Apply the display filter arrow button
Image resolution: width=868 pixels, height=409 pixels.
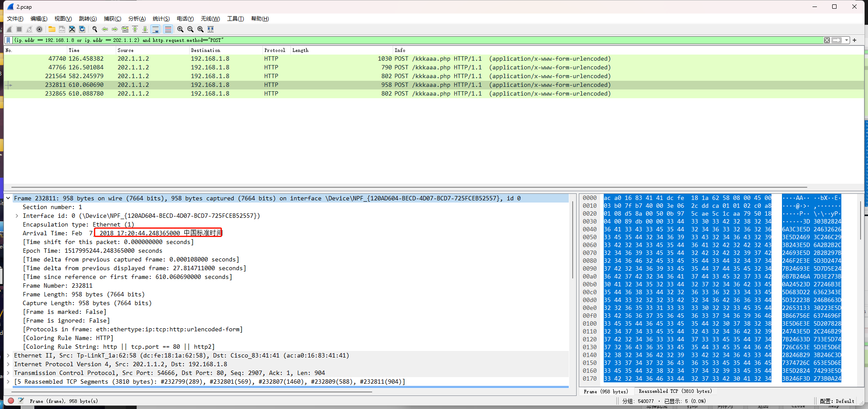837,40
